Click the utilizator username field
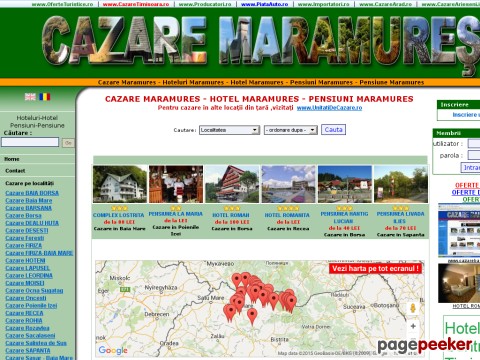 474,144
